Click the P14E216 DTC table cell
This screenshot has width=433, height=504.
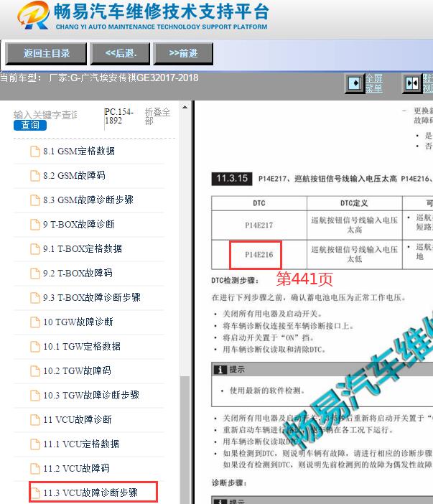coord(259,255)
